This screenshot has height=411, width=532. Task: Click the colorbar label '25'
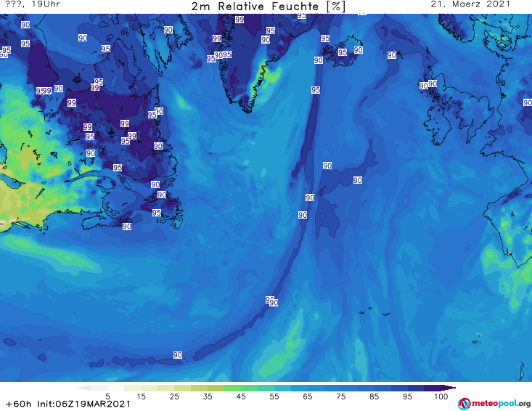174,396
